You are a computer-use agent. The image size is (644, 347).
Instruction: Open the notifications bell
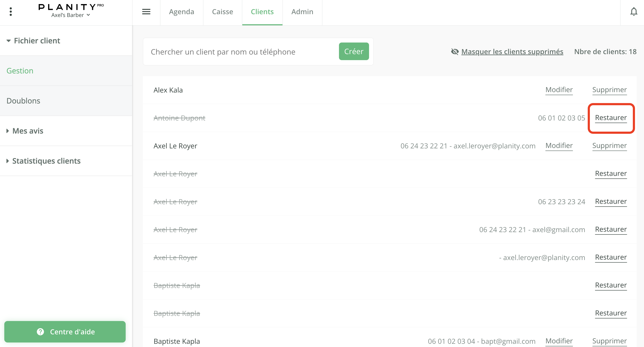pos(633,12)
